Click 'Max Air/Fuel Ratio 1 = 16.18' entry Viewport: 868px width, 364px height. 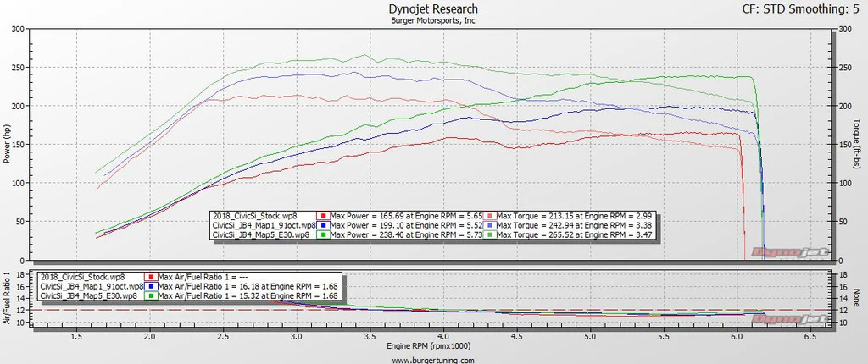248,286
